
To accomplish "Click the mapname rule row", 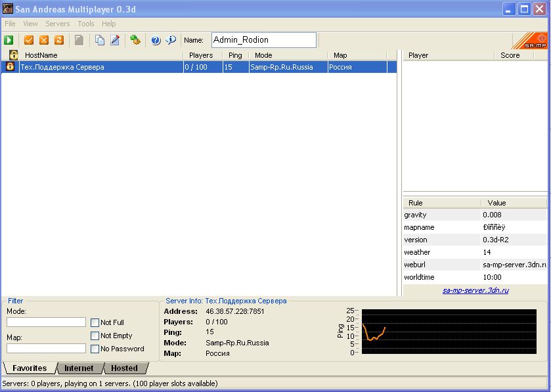I will (x=475, y=227).
